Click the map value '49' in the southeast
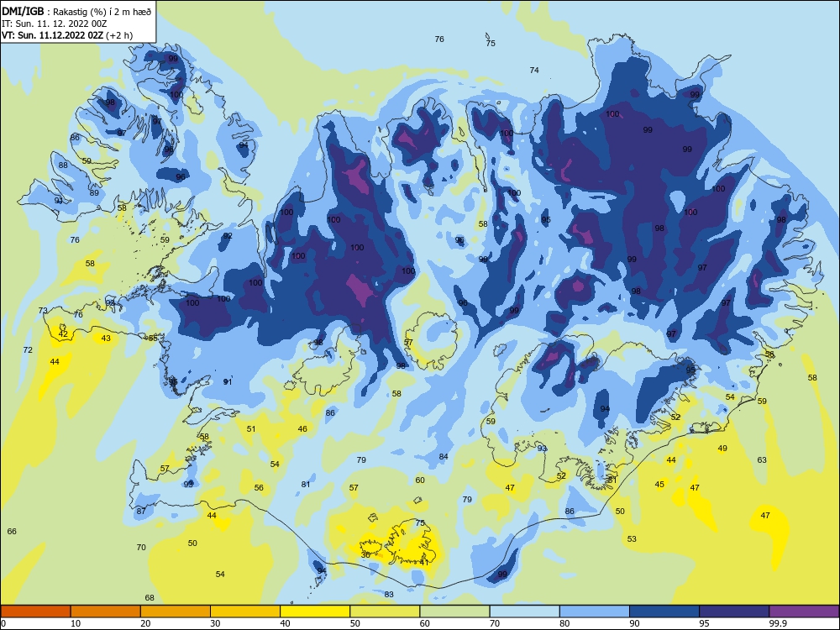Screen dimensions: 840x630 722,449
